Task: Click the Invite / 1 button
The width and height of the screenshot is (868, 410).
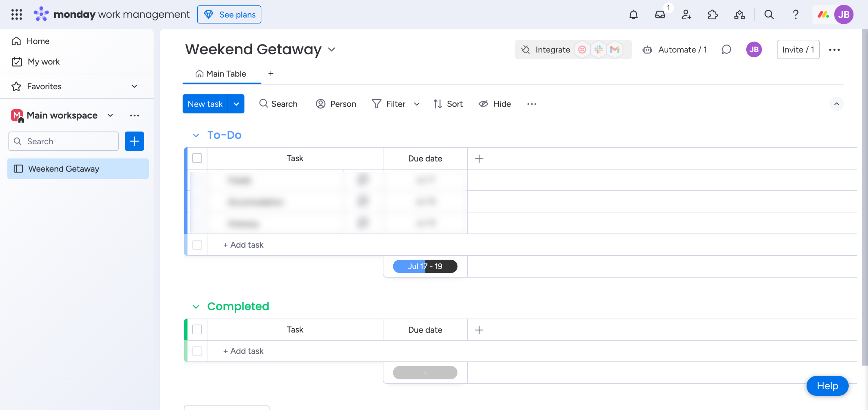Action: tap(798, 50)
